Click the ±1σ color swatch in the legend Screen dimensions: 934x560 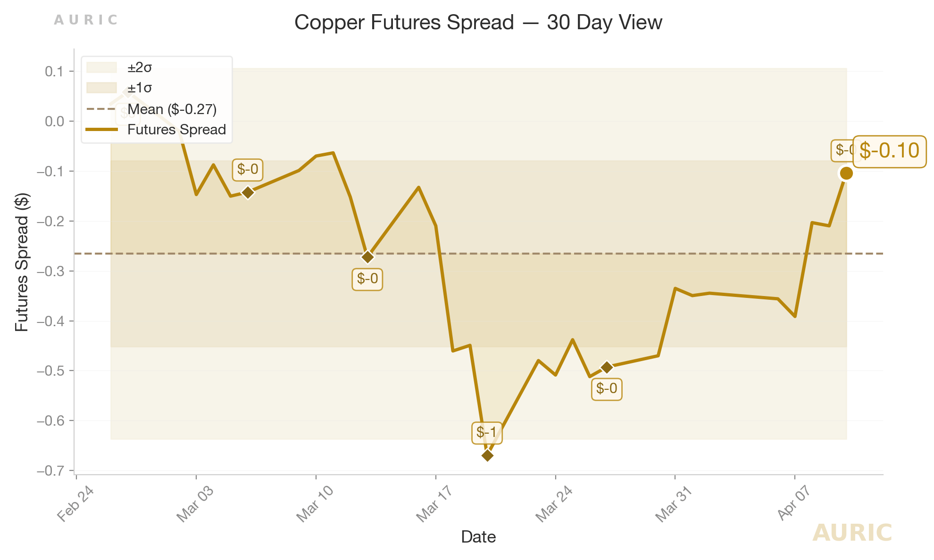pyautogui.click(x=101, y=88)
